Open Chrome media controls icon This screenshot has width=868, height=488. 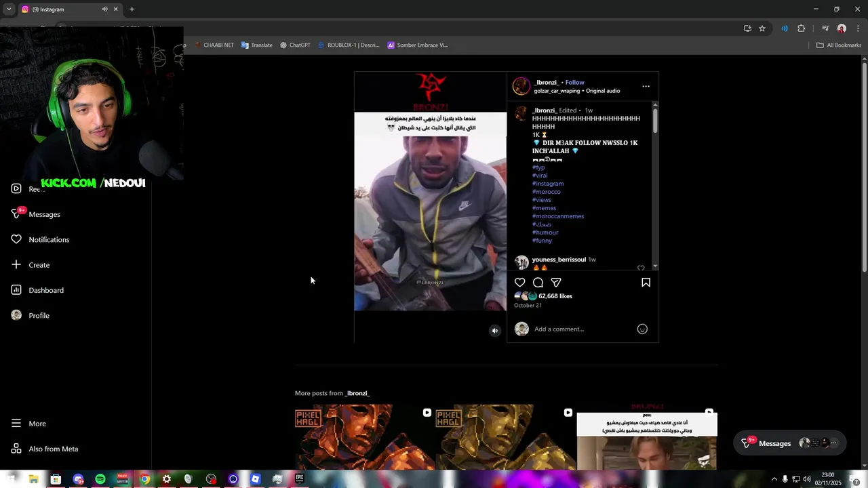[825, 28]
